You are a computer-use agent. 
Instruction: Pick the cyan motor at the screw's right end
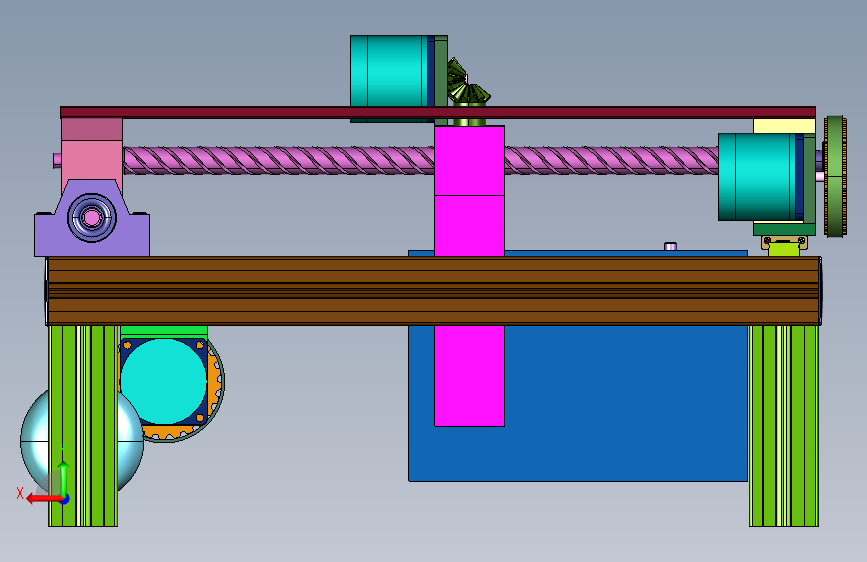tap(758, 176)
